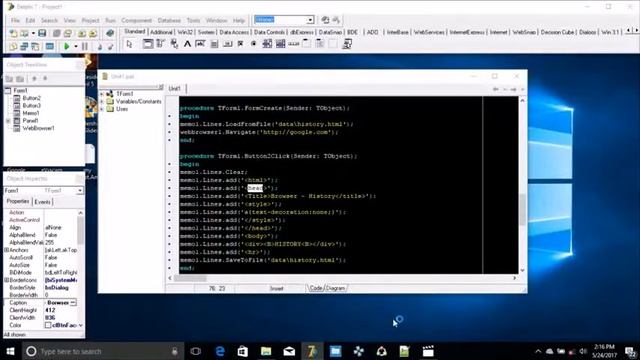This screenshot has height=360, width=640.
Task: Click the New Items toolbar icon
Action: [x=13, y=33]
